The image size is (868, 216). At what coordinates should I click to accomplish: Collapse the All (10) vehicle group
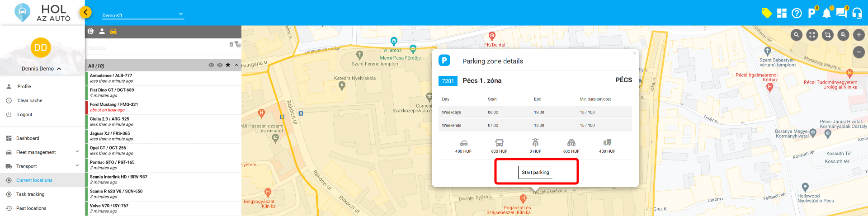(236, 65)
